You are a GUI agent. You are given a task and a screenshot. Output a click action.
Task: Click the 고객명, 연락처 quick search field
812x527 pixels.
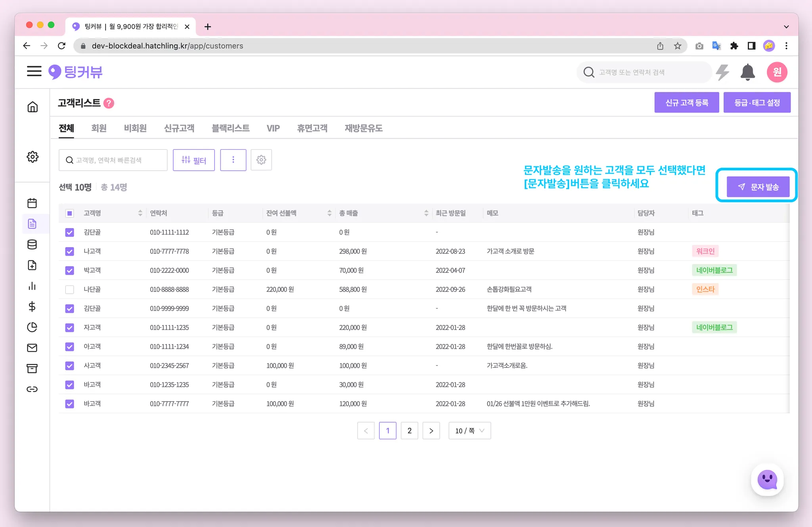(113, 160)
